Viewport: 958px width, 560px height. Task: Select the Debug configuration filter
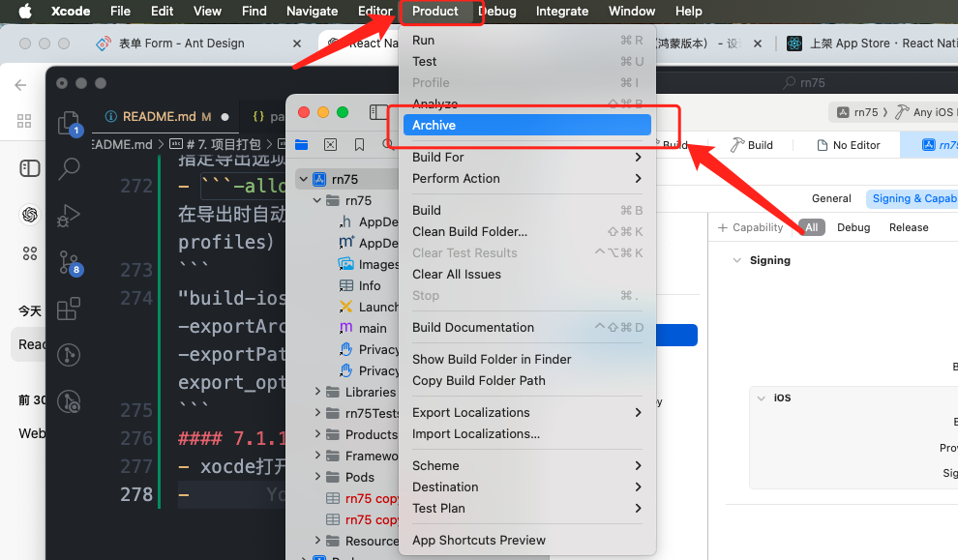click(853, 227)
